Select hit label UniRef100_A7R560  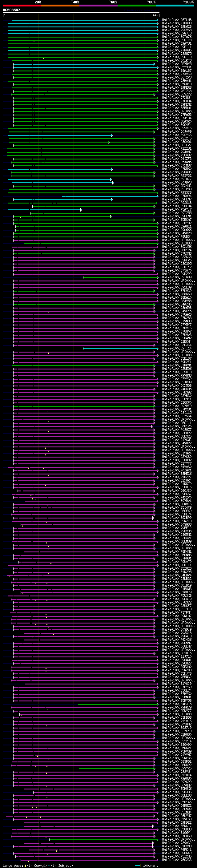pos(177,169)
